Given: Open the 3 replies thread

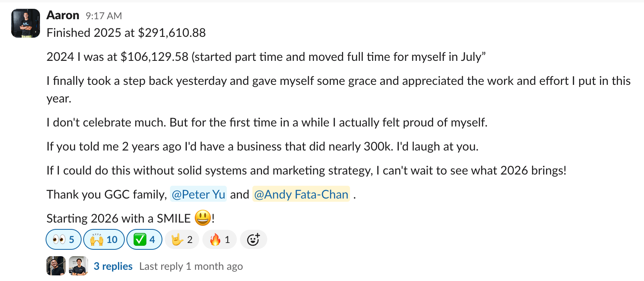Looking at the screenshot, I should (113, 266).
